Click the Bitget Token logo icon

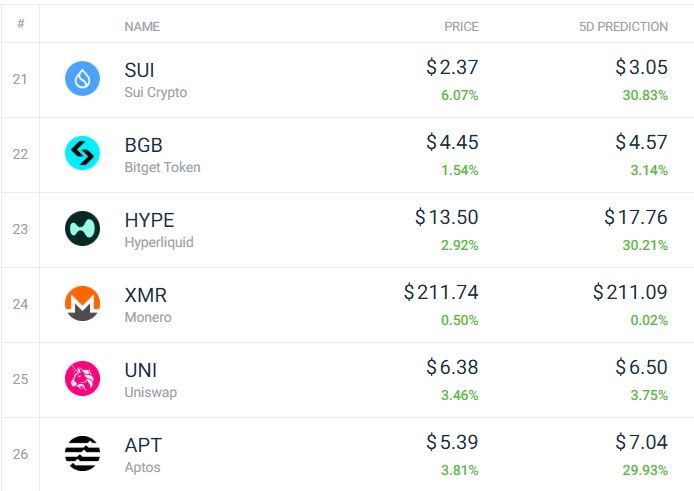pyautogui.click(x=82, y=153)
